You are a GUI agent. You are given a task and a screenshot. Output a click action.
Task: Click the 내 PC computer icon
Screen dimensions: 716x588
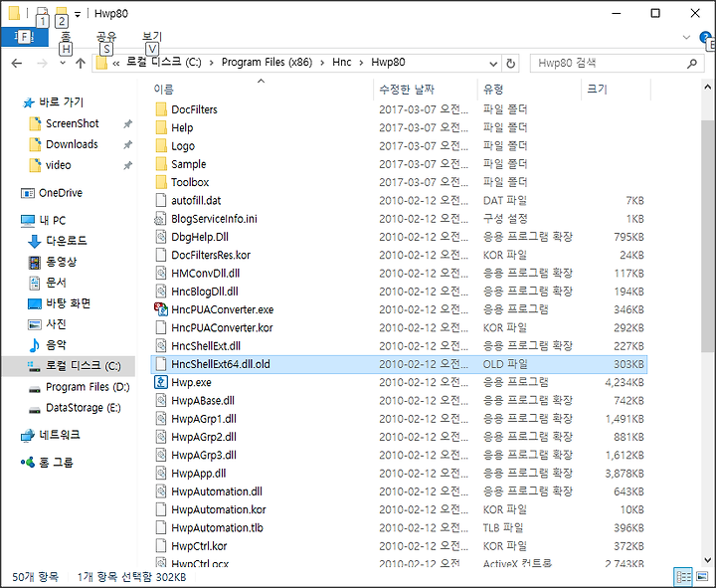point(28,221)
